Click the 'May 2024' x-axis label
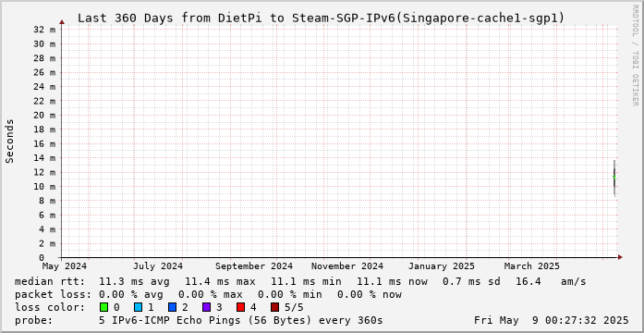This screenshot has width=644, height=333. 65,266
